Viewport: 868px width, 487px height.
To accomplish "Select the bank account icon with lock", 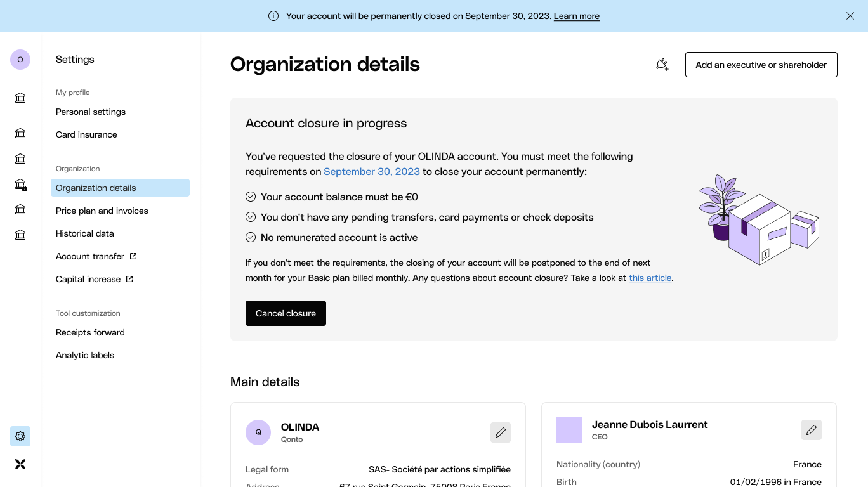I will click(x=20, y=185).
